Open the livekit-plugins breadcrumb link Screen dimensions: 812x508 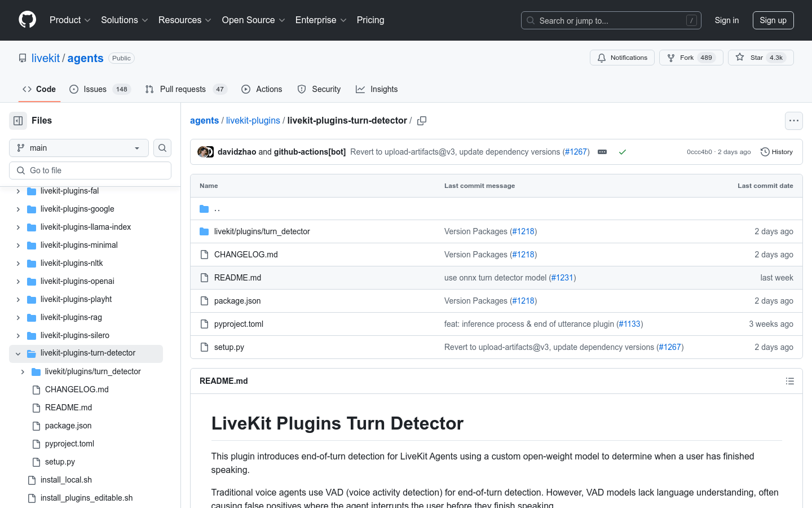(253, 121)
